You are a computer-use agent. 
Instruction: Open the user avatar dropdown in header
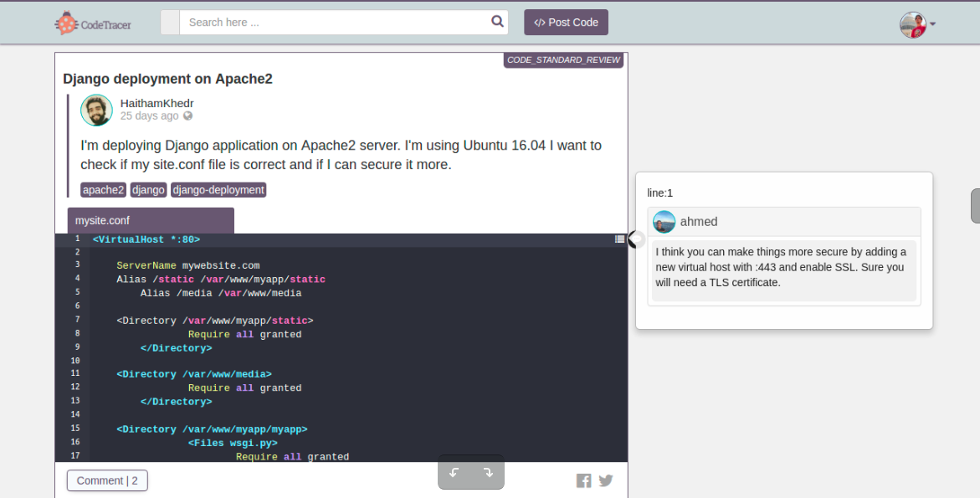tap(917, 24)
